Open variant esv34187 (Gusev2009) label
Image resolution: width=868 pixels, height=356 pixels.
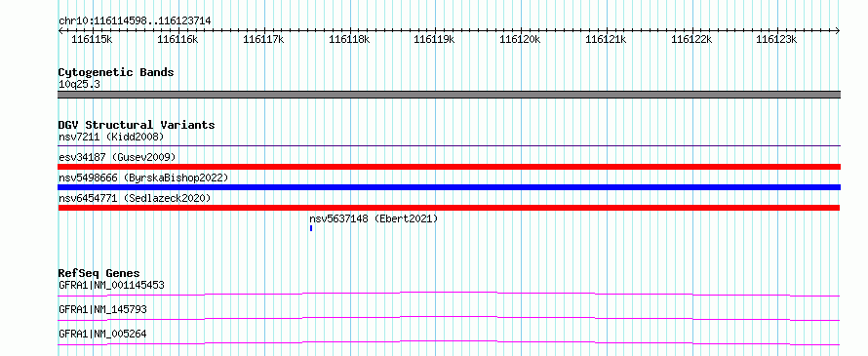117,157
